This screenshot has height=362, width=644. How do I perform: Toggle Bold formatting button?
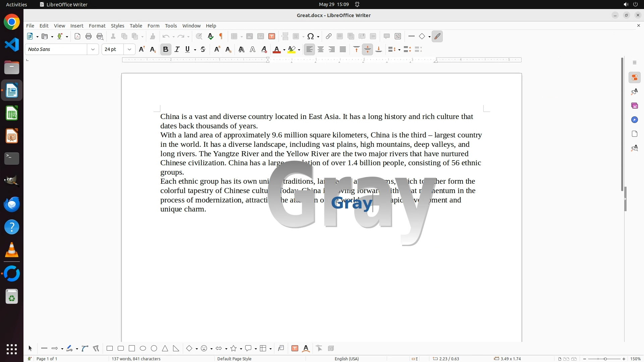166,50
